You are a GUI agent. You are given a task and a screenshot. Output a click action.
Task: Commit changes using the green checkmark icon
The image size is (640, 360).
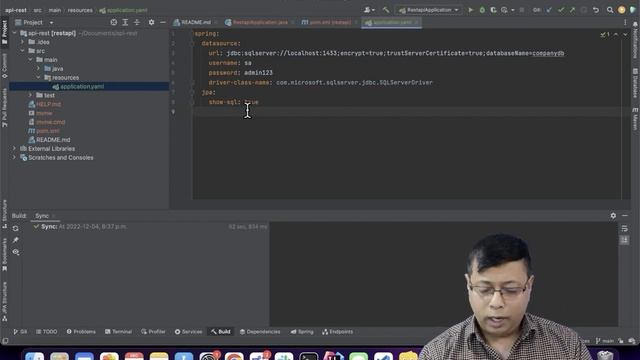tap(561, 10)
